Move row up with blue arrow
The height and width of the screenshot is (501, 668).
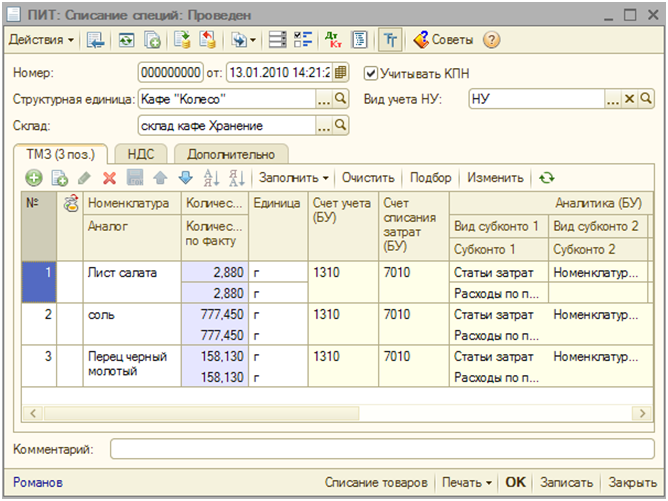(159, 178)
